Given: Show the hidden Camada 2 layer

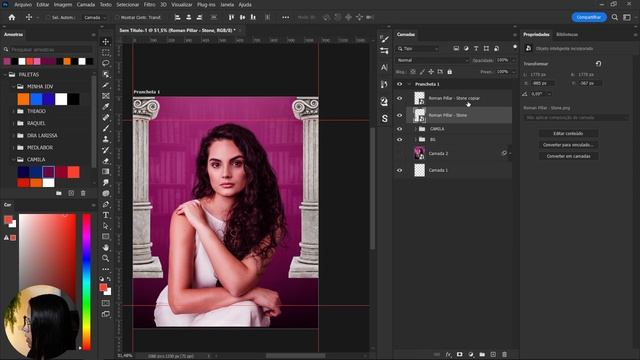Looking at the screenshot, I should (400, 153).
